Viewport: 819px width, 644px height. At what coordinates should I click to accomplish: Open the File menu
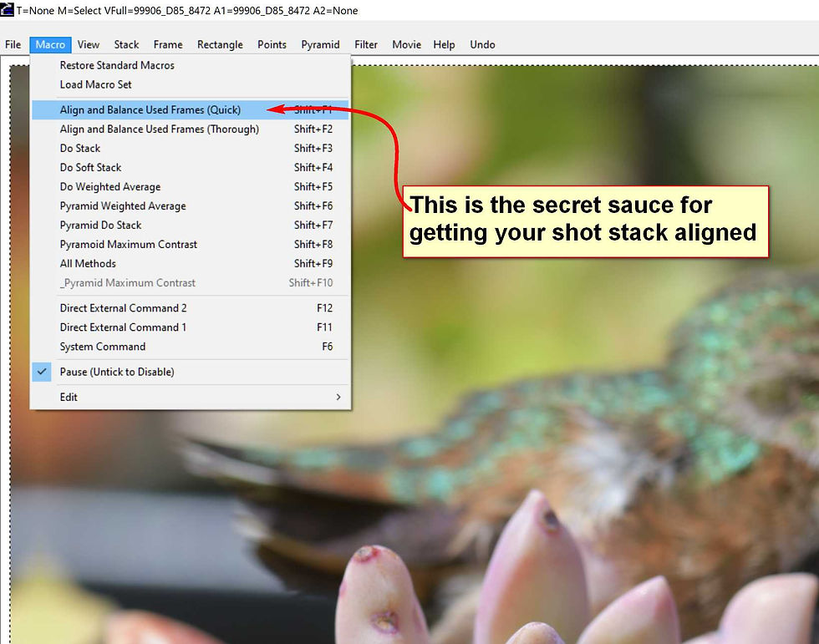click(13, 45)
